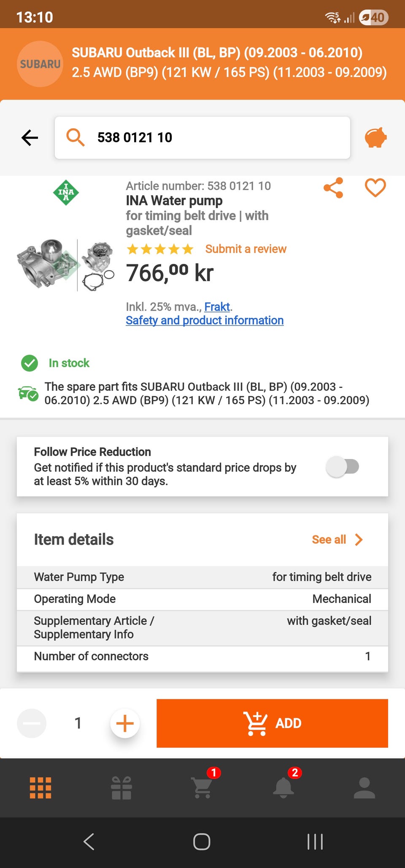Tap the search field containing 538 0121 10
The width and height of the screenshot is (405, 868).
[x=202, y=138]
